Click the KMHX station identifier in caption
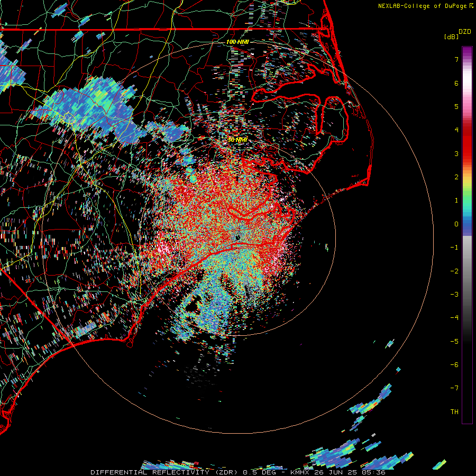 (301, 472)
